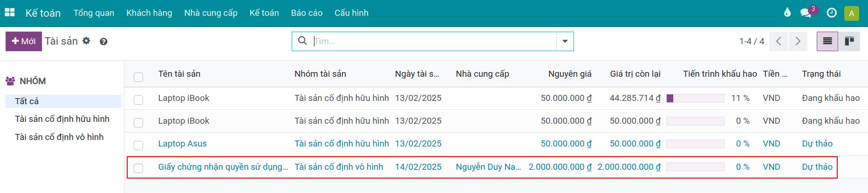Sort by Nguyên giá column header

(x=570, y=73)
